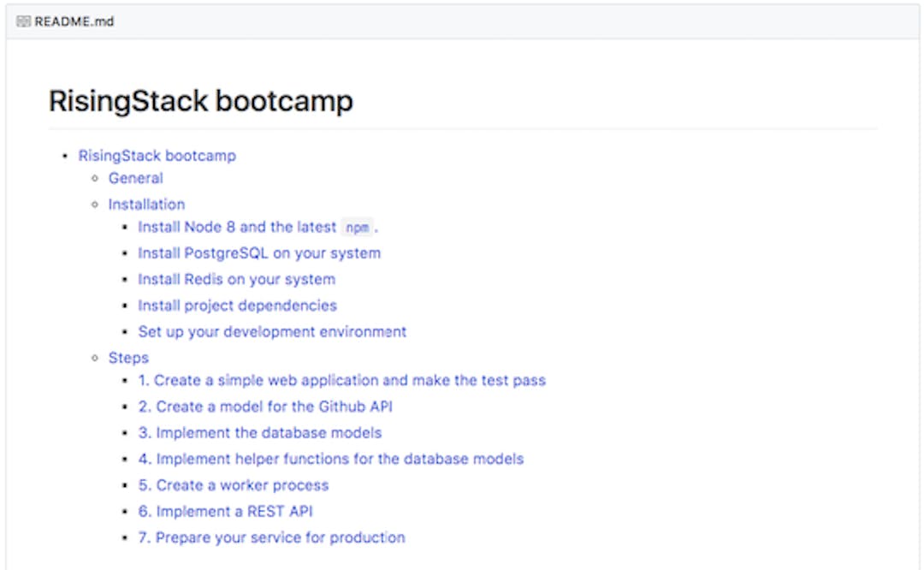This screenshot has height=570, width=924.
Task: Click Set up your development environment link
Action: coord(272,331)
